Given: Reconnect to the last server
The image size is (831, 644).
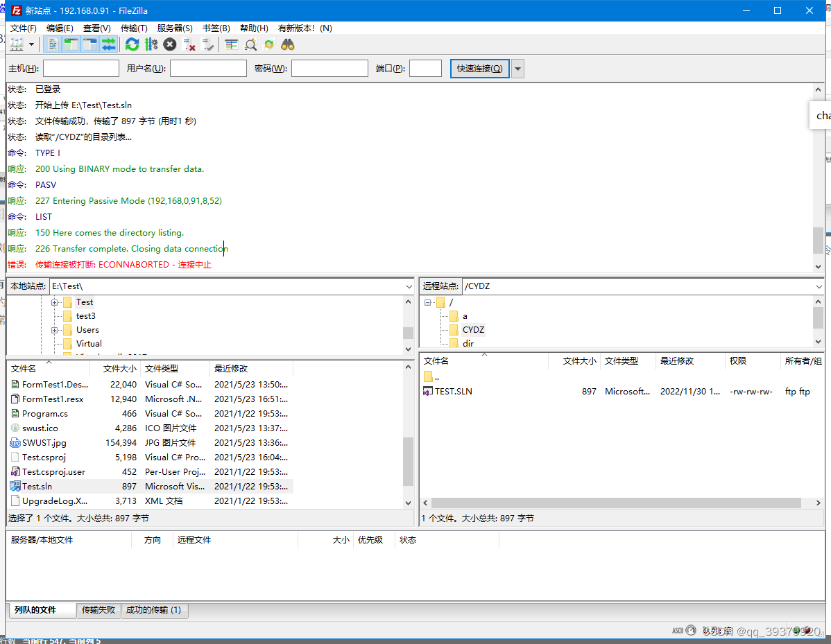Looking at the screenshot, I should coord(208,45).
